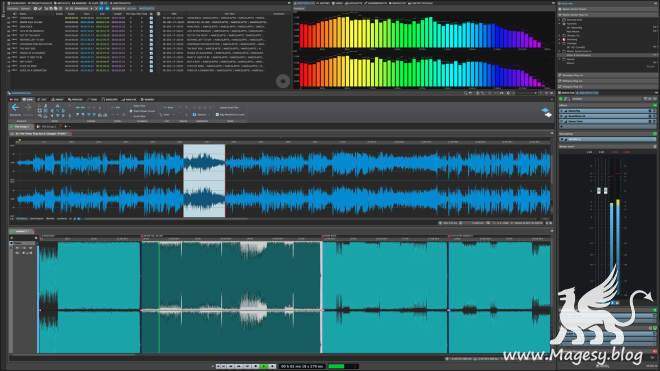
Task: Click the white playhead cursor in the montage
Action: (321, 297)
